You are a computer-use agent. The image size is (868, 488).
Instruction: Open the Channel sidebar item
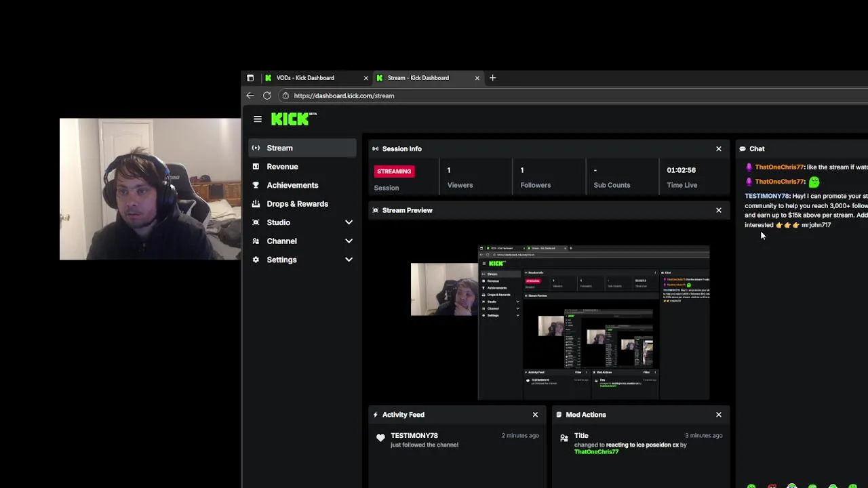pyautogui.click(x=302, y=241)
